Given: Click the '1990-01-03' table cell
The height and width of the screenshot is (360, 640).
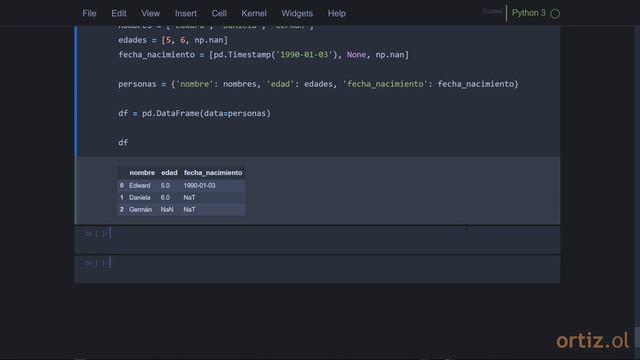Looking at the screenshot, I should click(x=200, y=185).
